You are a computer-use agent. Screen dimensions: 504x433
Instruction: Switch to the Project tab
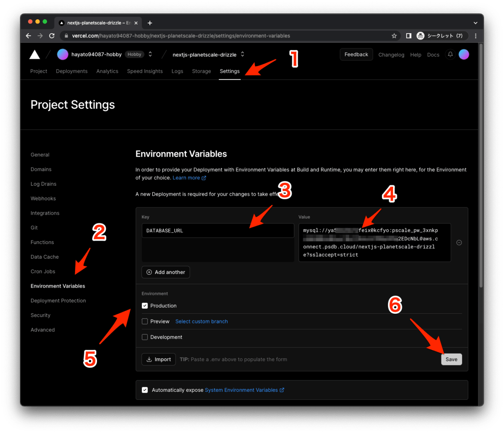coord(39,71)
